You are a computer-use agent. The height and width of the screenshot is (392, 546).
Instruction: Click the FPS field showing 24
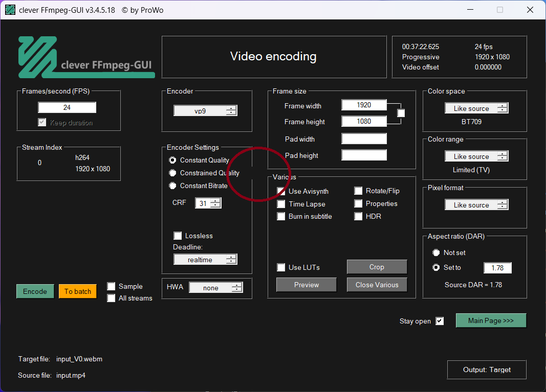(67, 107)
